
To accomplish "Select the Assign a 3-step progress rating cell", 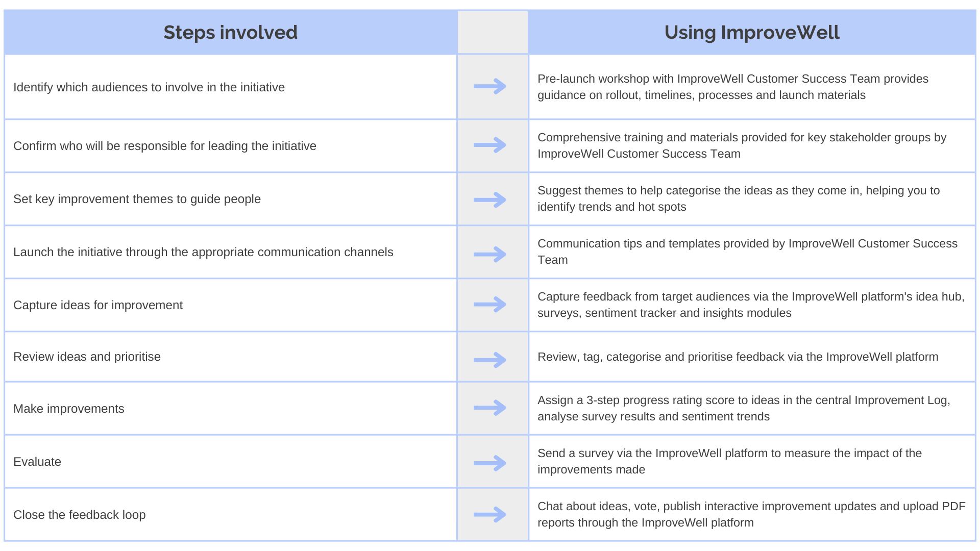I will pos(752,408).
